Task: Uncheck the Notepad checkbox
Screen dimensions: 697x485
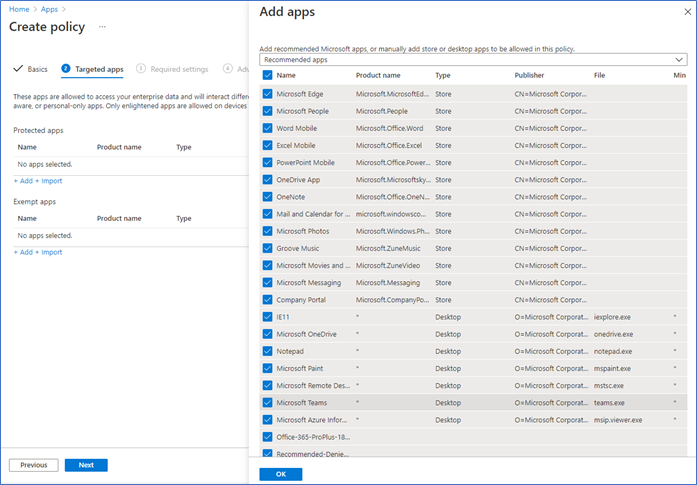Action: [x=267, y=351]
